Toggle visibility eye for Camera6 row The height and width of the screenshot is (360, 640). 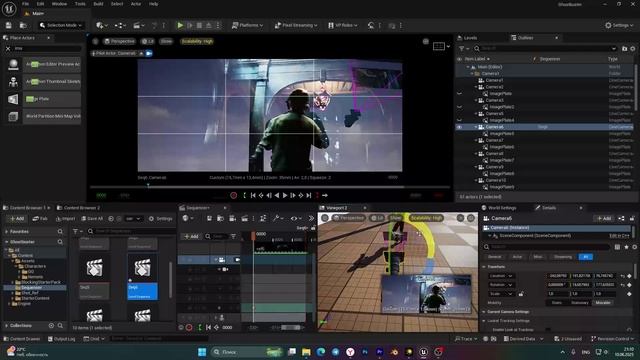[x=460, y=127]
